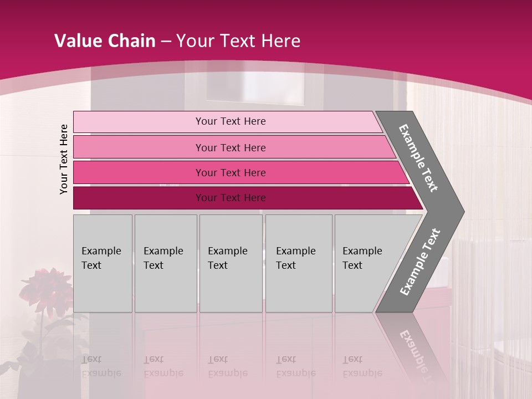
Task: Select the second pink Your Text Here bar
Action: 234,147
